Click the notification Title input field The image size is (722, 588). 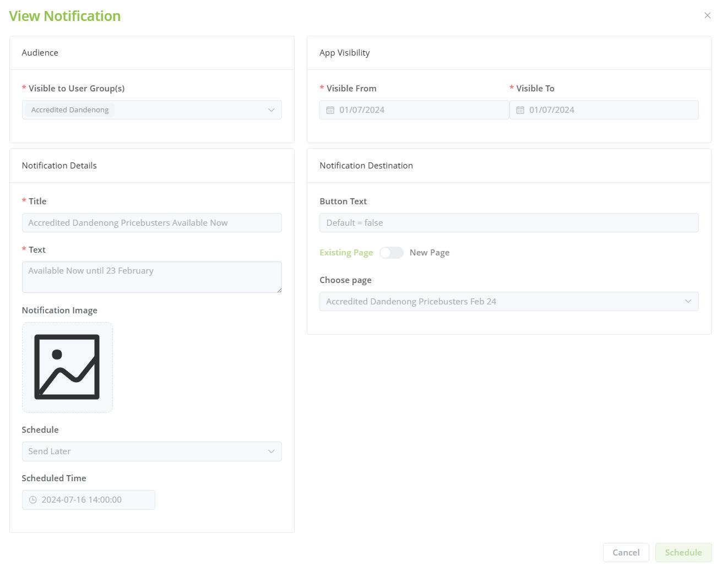tap(151, 223)
